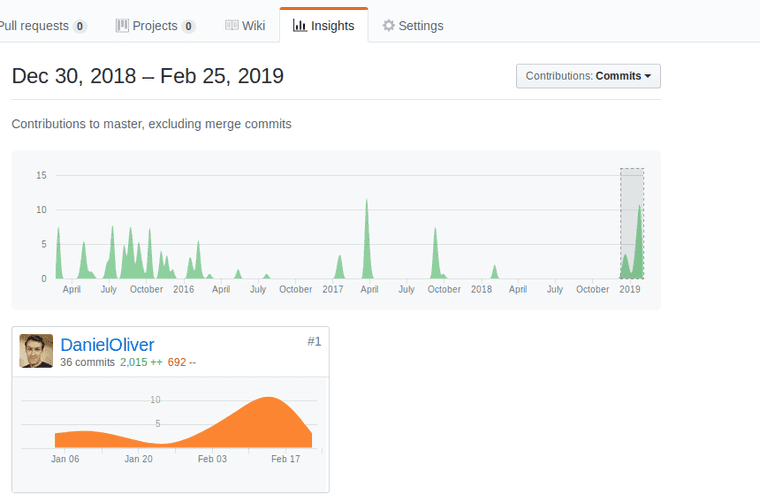Click the DanielOliver username link

(107, 345)
